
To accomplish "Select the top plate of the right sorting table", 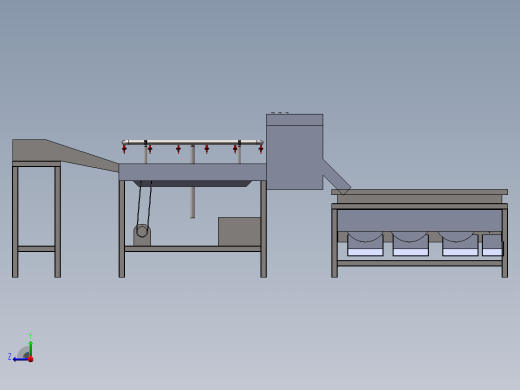I will (419, 192).
